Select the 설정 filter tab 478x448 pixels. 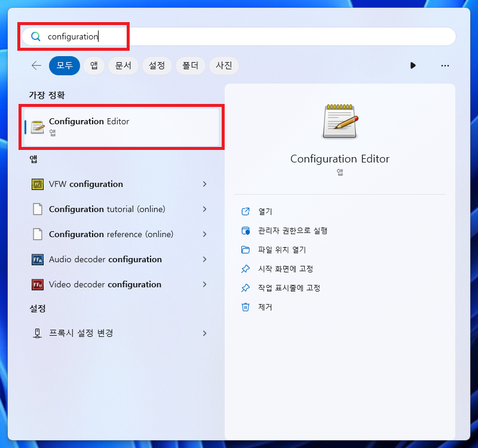click(157, 66)
